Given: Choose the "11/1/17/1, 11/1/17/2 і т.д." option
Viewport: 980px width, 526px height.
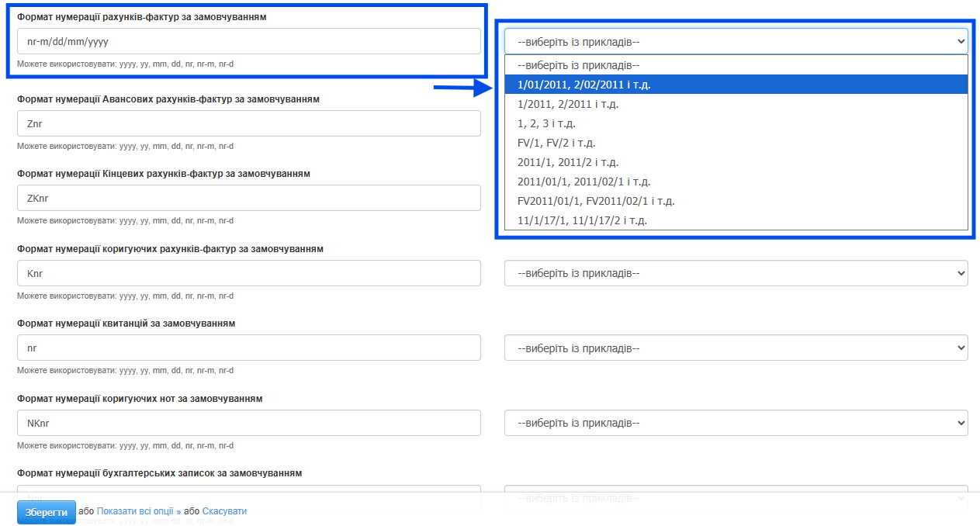Looking at the screenshot, I should click(x=582, y=220).
